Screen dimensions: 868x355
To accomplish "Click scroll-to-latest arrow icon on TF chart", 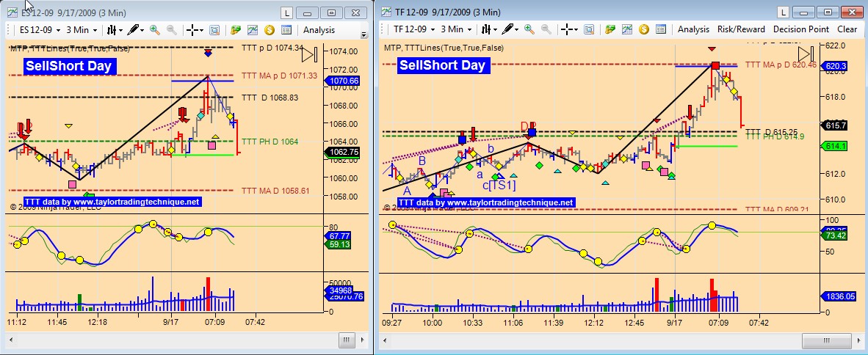I will (x=805, y=54).
